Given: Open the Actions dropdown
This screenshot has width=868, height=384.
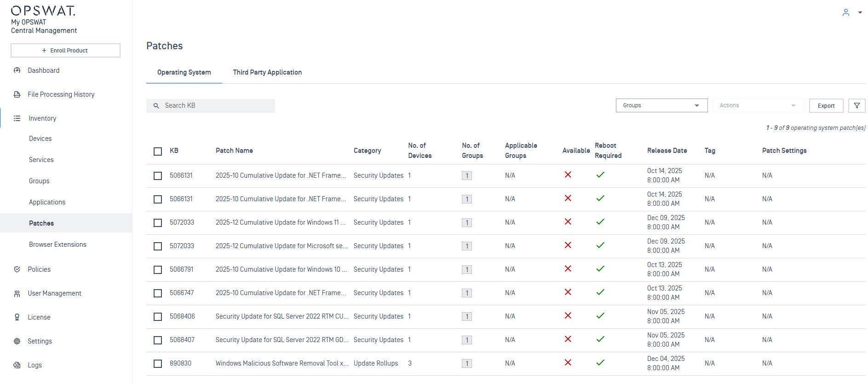Looking at the screenshot, I should [758, 105].
